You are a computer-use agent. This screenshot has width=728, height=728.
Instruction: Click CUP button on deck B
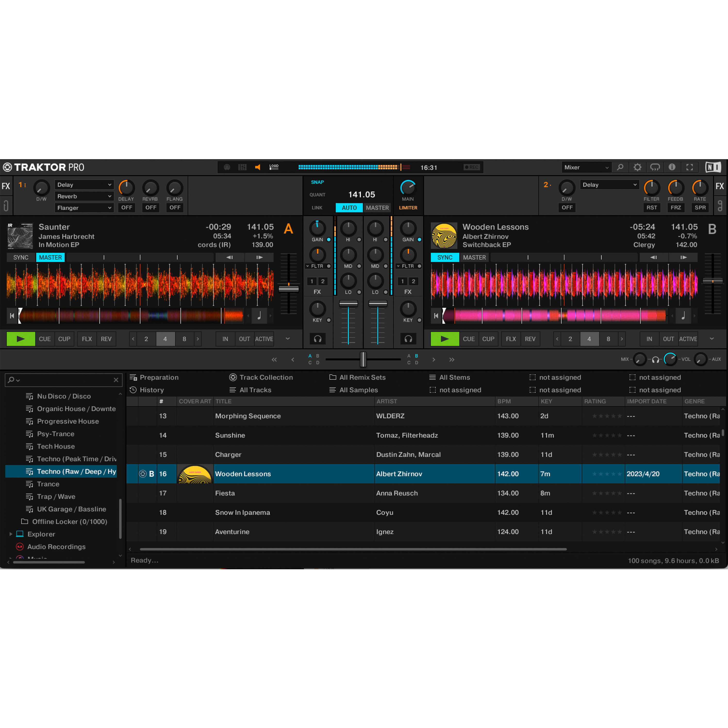(x=488, y=339)
